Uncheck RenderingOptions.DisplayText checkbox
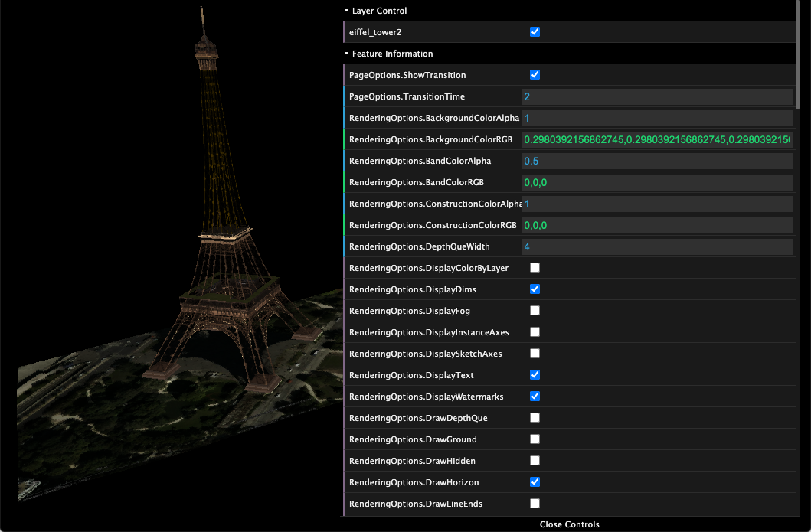Viewport: 811px width, 532px height. click(x=535, y=375)
